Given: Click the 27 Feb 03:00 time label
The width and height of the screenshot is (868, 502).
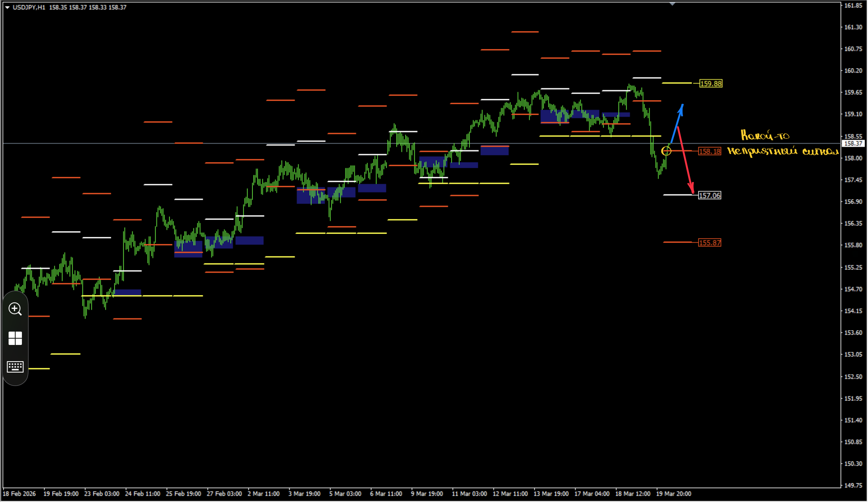Looking at the screenshot, I should coord(225,494).
